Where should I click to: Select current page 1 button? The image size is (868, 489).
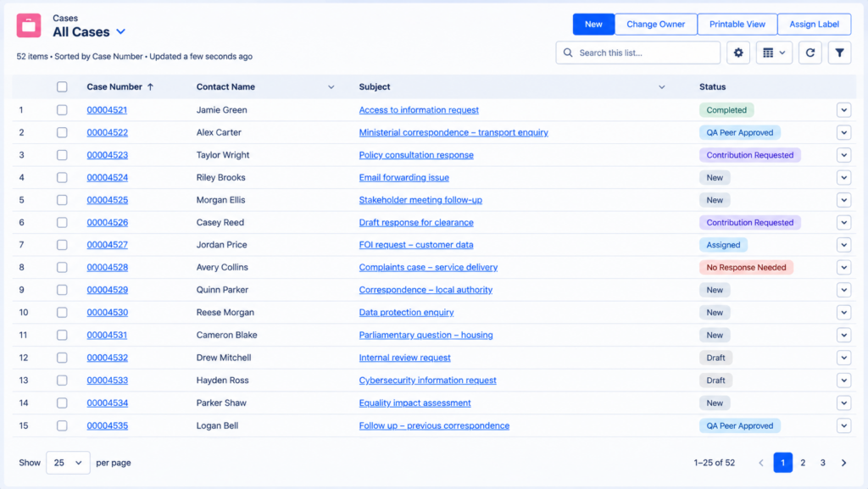pos(782,463)
